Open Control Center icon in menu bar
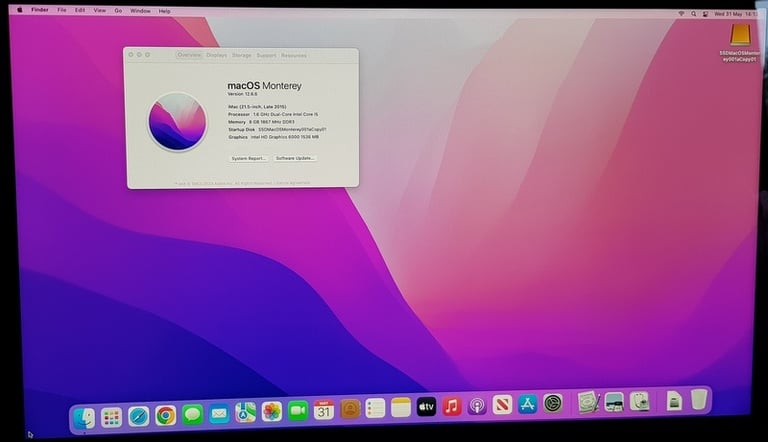Image resolution: width=768 pixels, height=442 pixels. pos(705,14)
